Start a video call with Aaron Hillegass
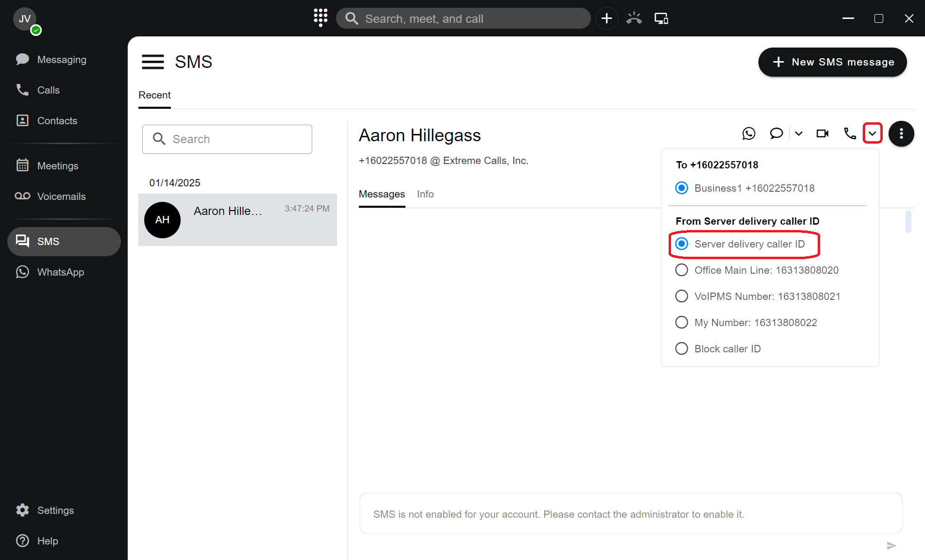The width and height of the screenshot is (925, 560). click(x=823, y=133)
